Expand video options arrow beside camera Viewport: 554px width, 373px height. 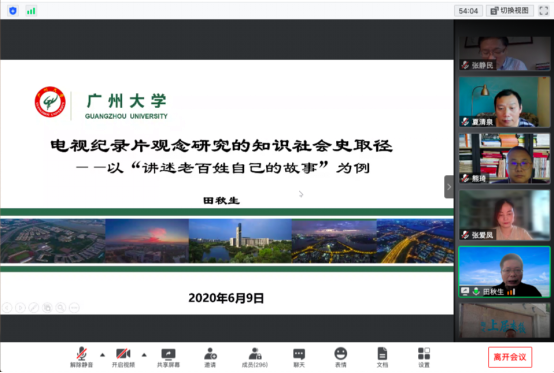click(x=144, y=355)
